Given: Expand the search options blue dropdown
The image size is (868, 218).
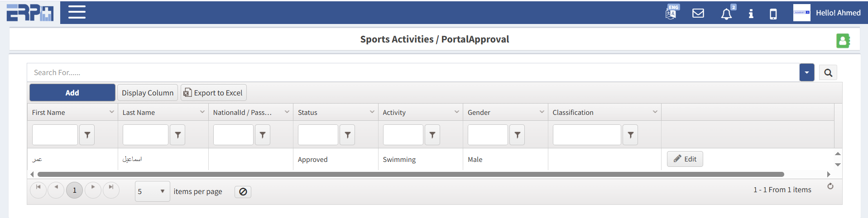Looking at the screenshot, I should tap(806, 73).
